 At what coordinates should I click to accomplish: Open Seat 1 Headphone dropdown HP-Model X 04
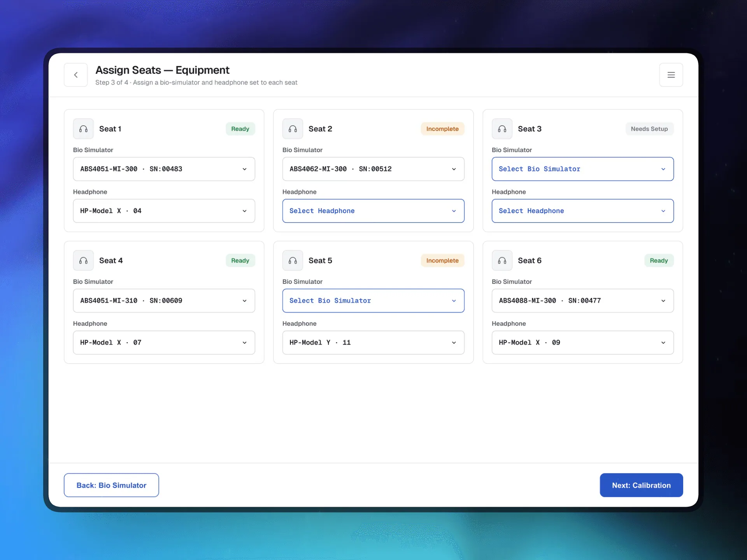[164, 211]
